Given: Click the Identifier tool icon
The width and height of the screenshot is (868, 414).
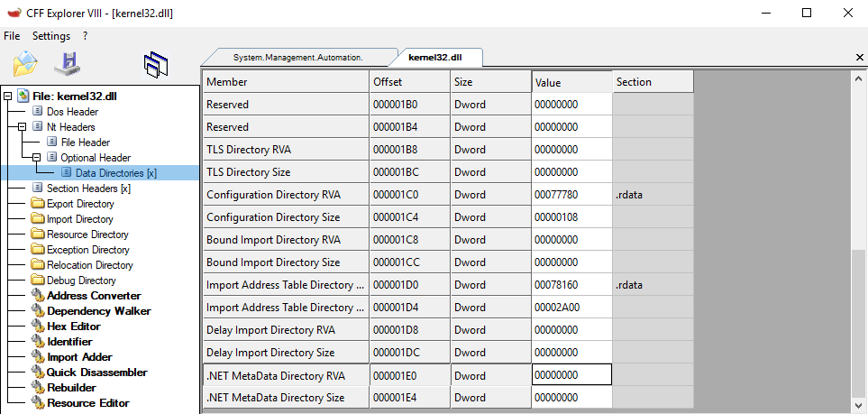Looking at the screenshot, I should [x=38, y=342].
